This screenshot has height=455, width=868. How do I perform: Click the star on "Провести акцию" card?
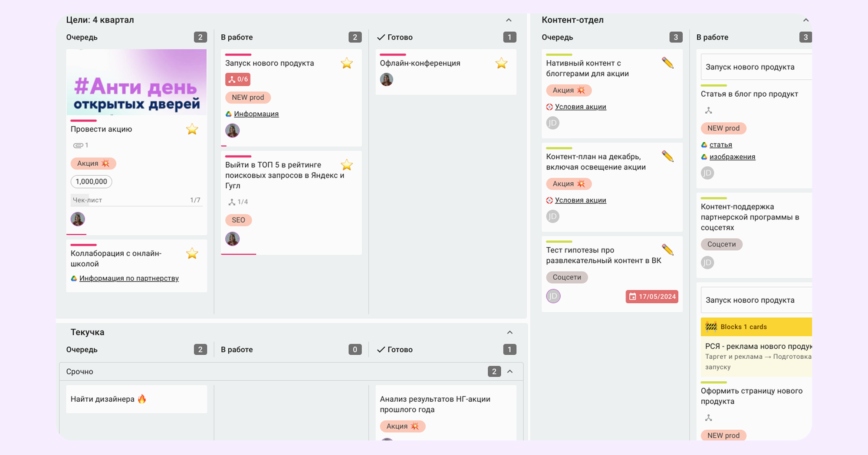pyautogui.click(x=192, y=129)
